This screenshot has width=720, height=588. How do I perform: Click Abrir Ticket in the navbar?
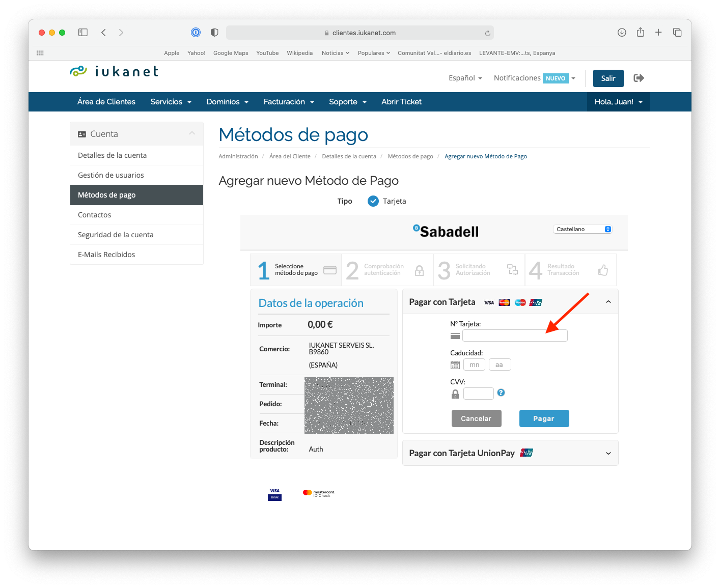click(401, 102)
